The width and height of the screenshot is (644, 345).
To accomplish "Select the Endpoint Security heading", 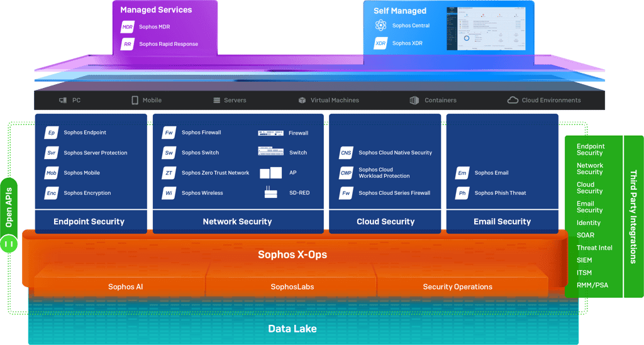I will point(89,222).
